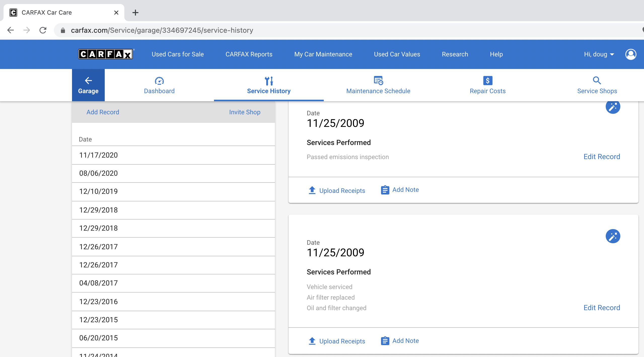Click the Date column header in list

(x=85, y=139)
